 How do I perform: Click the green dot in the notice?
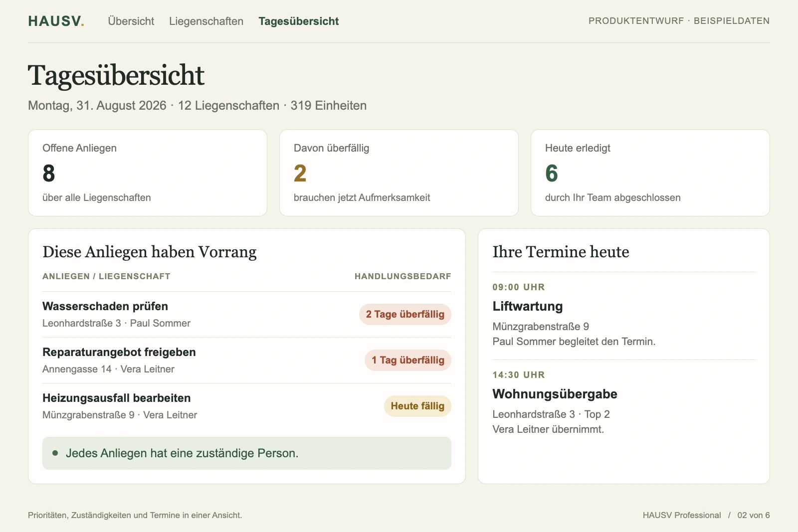tap(55, 453)
